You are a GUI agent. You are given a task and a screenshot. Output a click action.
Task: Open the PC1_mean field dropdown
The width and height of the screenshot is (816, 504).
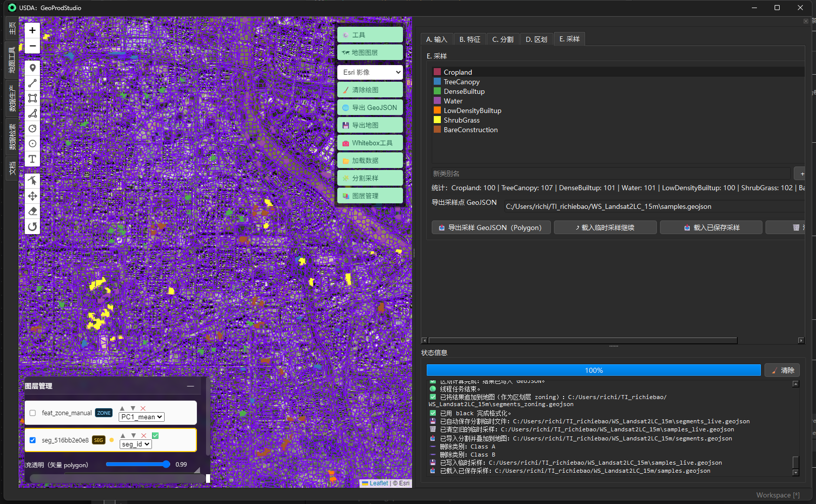coord(141,417)
